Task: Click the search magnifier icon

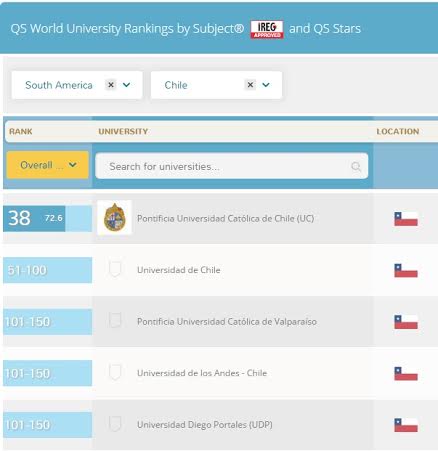Action: [x=356, y=166]
